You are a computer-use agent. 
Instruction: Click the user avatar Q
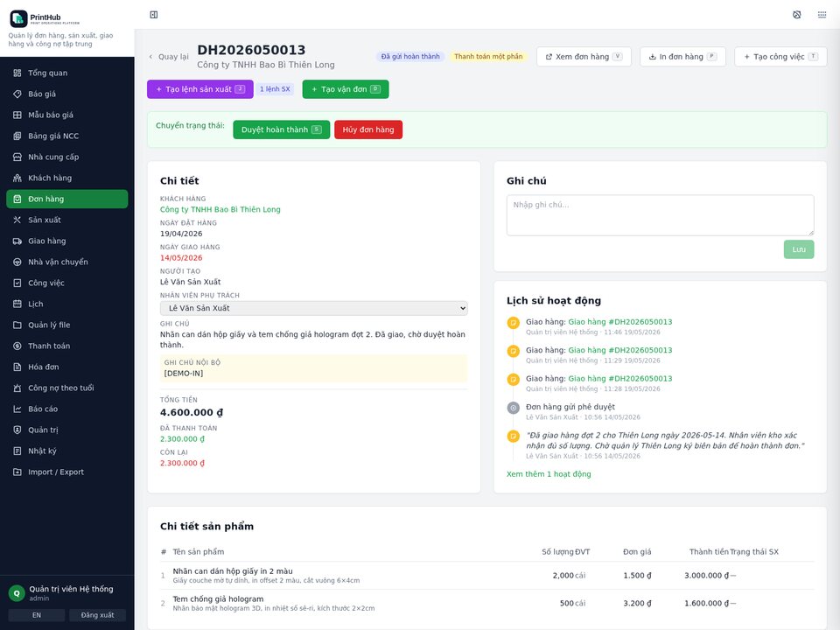17,593
